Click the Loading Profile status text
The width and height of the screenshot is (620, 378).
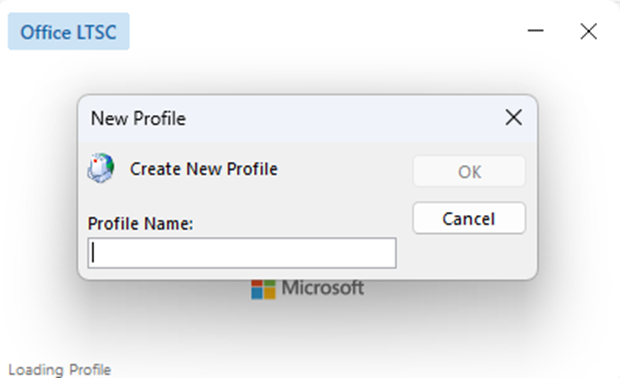click(60, 370)
